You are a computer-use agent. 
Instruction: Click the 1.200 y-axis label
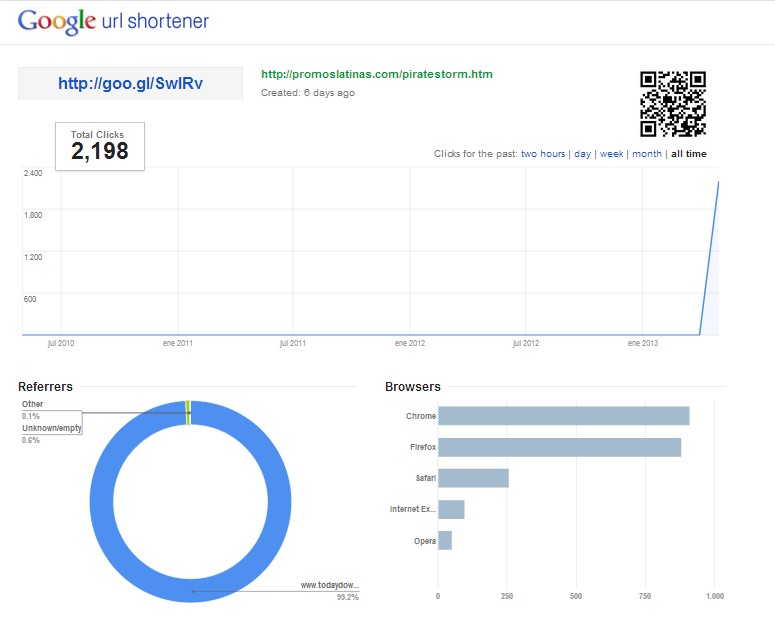[33, 257]
